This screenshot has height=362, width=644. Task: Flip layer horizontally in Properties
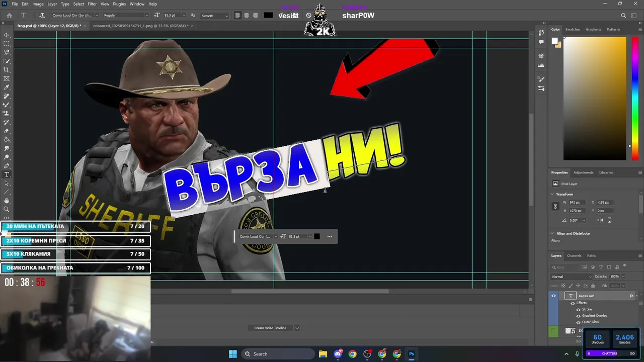click(x=600, y=220)
